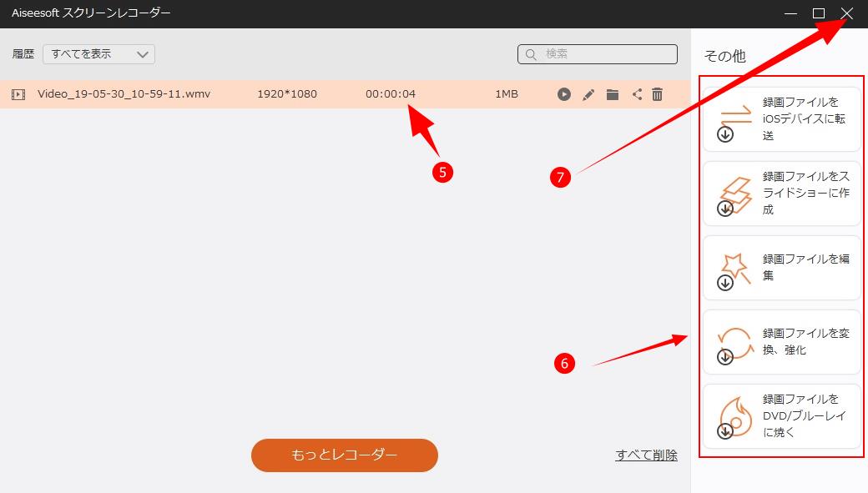
Task: Click the magnifier icon in the search box
Action: pyautogui.click(x=530, y=54)
